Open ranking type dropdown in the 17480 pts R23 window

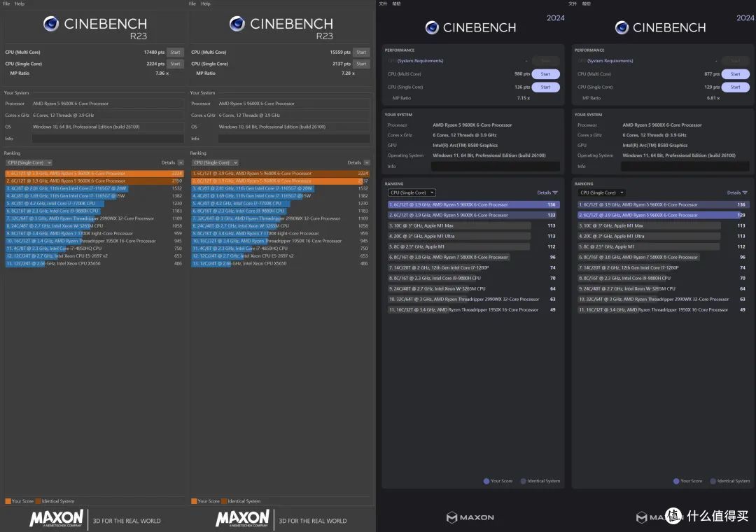click(29, 162)
